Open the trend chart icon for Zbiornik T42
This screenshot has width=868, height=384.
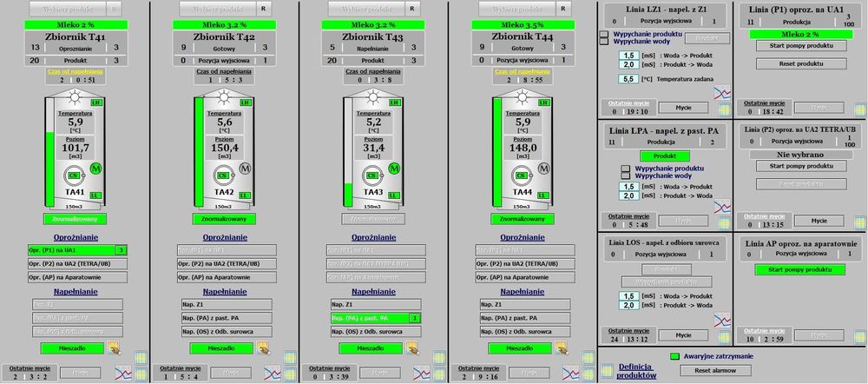click(273, 373)
